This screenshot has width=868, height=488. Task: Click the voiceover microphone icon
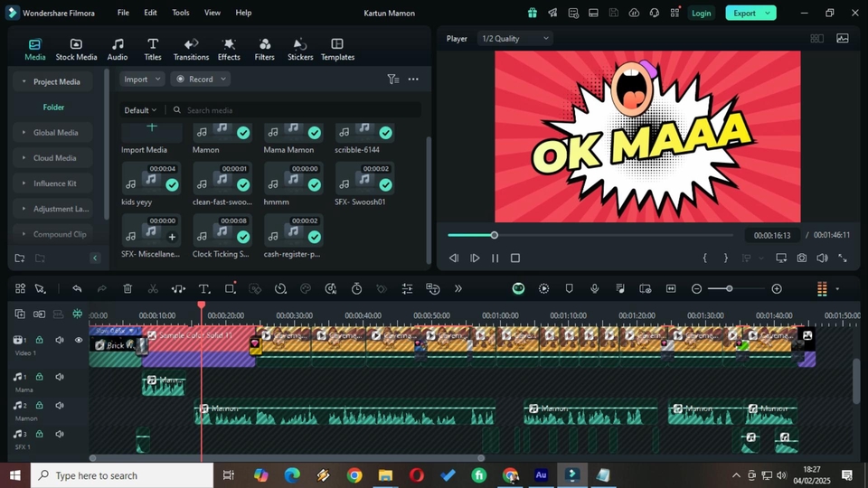pos(594,289)
